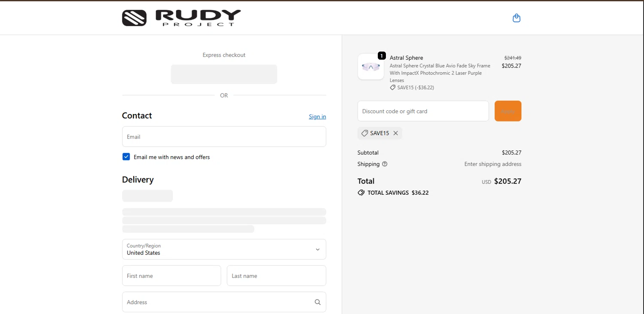
Task: Focus the Address input field
Action: (224, 302)
